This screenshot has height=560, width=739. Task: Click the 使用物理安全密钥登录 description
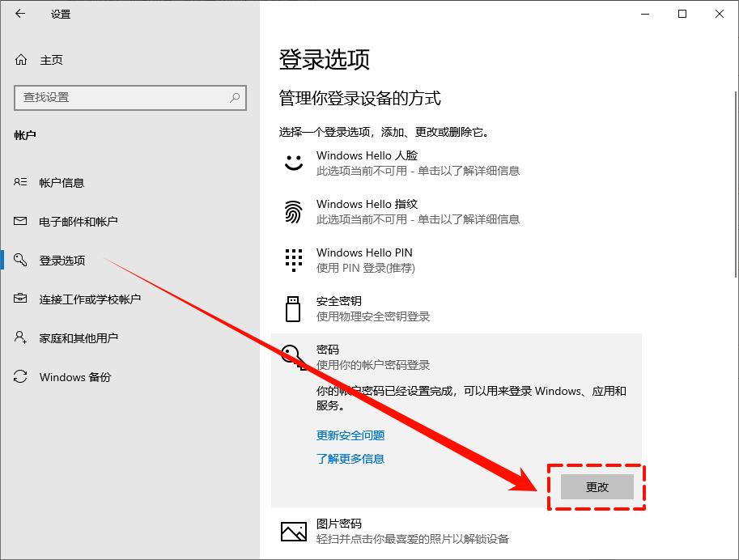373,316
